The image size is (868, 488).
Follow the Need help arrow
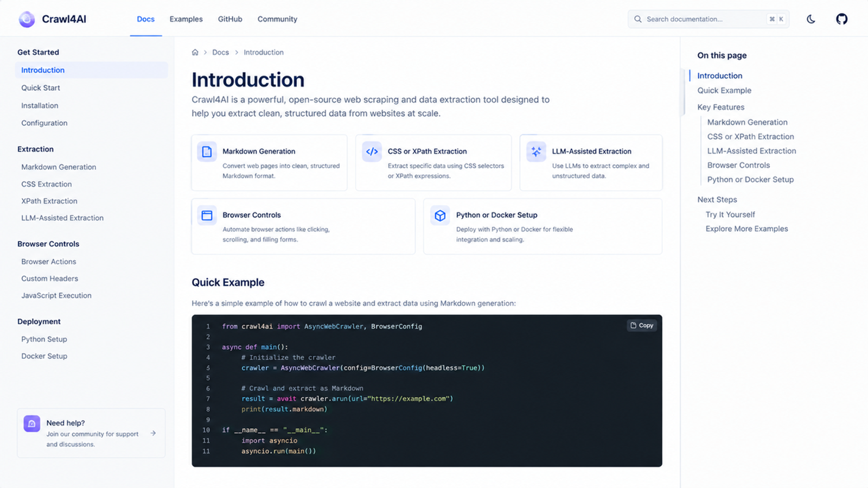click(154, 433)
